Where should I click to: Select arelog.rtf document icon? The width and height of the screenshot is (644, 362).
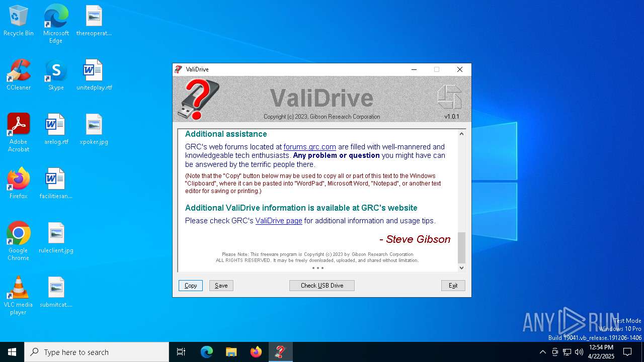pos(56,130)
